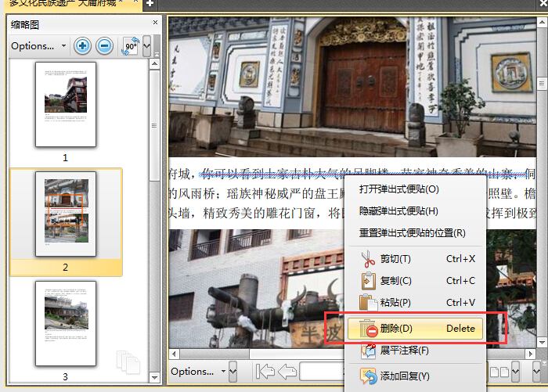Select 重置弹出式便贴的位置(R) menu entry
The height and width of the screenshot is (392, 548).
click(415, 232)
